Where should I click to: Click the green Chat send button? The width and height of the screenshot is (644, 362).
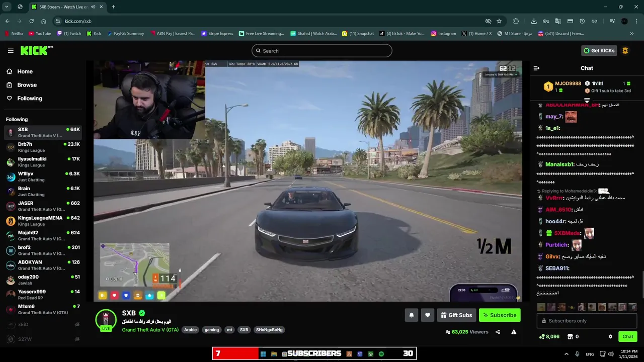pyautogui.click(x=628, y=337)
